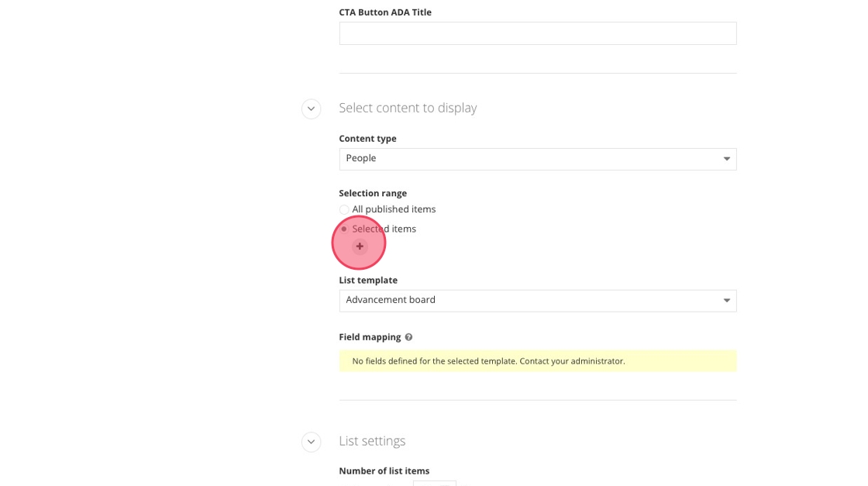
Task: Click the Selection range label
Action: coord(373,194)
